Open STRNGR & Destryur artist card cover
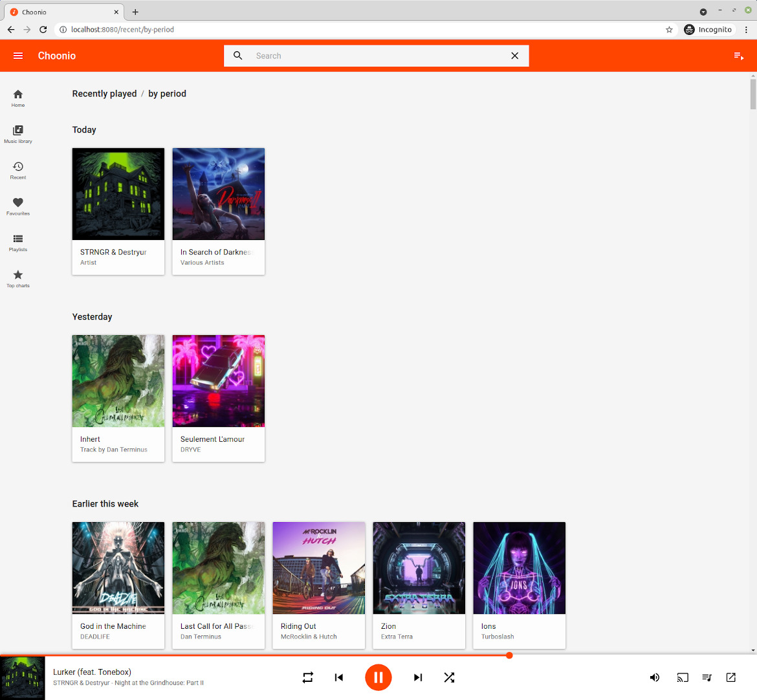The image size is (757, 700). pyautogui.click(x=118, y=194)
